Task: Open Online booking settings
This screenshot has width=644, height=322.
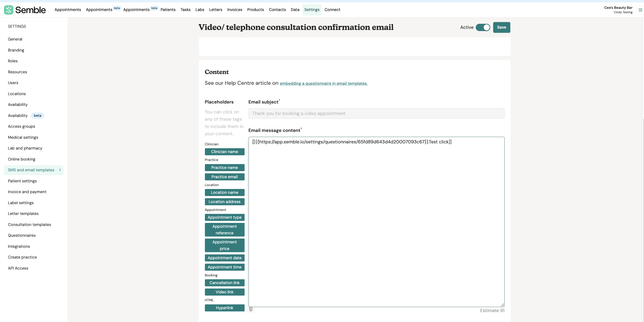Action: coord(21,159)
